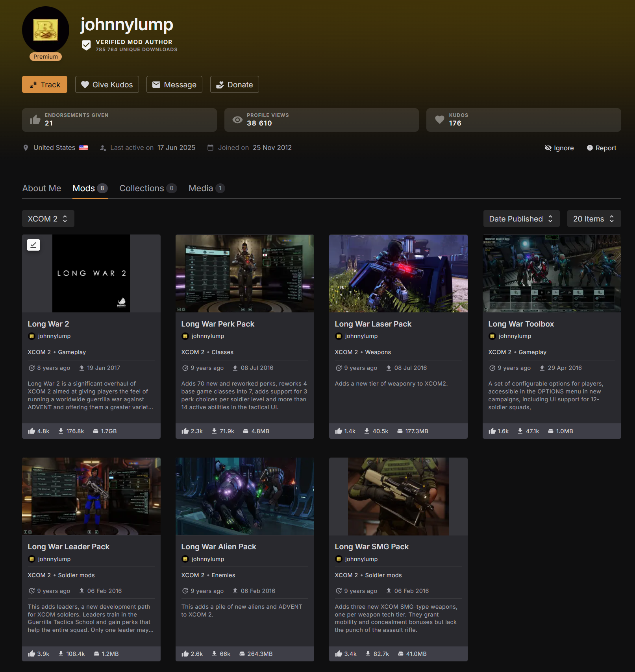Click the Premium badge under the avatar
Screen dimensions: 635x672
click(46, 57)
